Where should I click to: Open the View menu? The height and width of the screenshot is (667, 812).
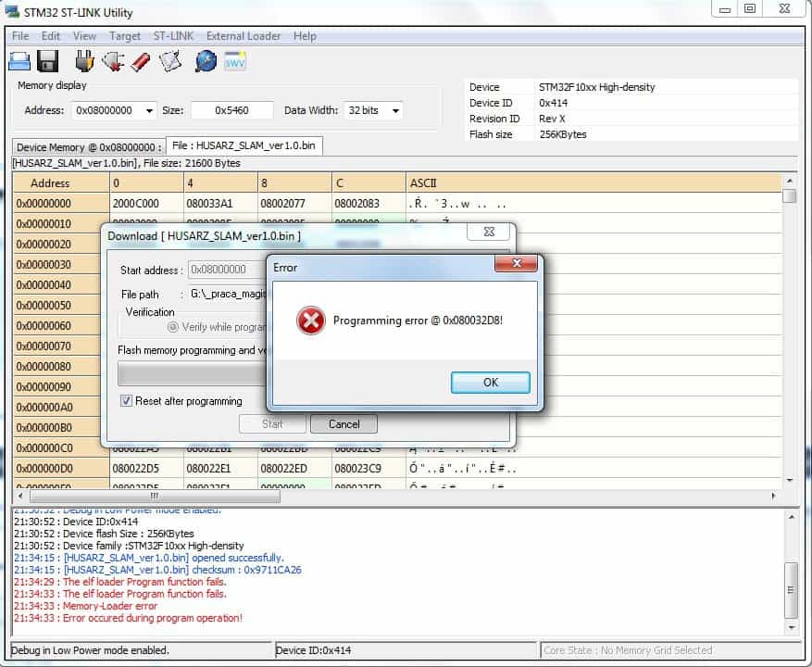click(x=84, y=36)
